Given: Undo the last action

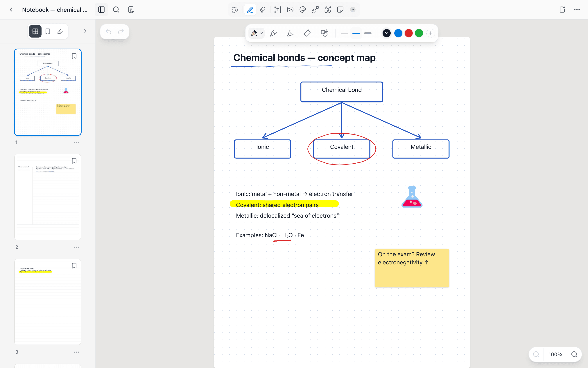Looking at the screenshot, I should point(108,32).
